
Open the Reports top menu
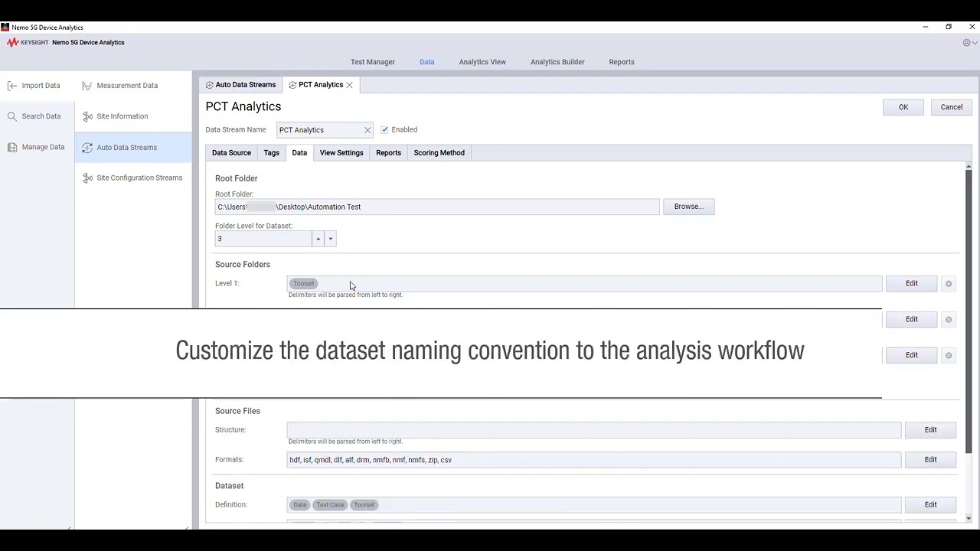pyautogui.click(x=622, y=62)
